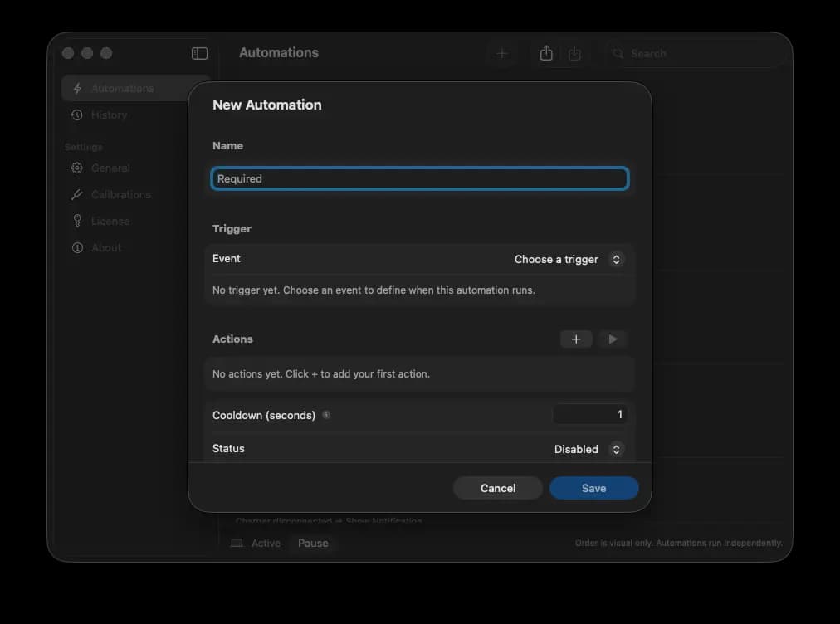
Task: Click 'No actions yet' placeholder text
Action: click(x=321, y=374)
